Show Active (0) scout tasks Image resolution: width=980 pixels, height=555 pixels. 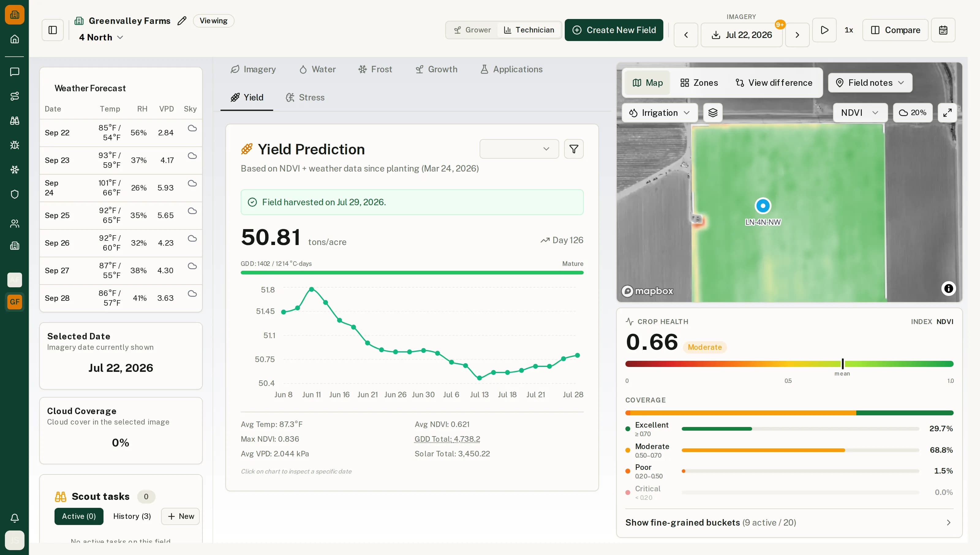79,516
